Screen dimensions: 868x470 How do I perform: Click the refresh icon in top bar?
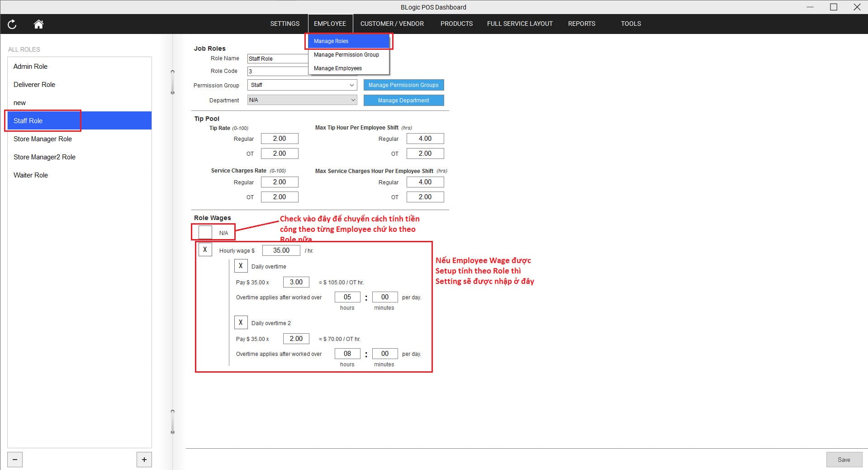[x=12, y=24]
